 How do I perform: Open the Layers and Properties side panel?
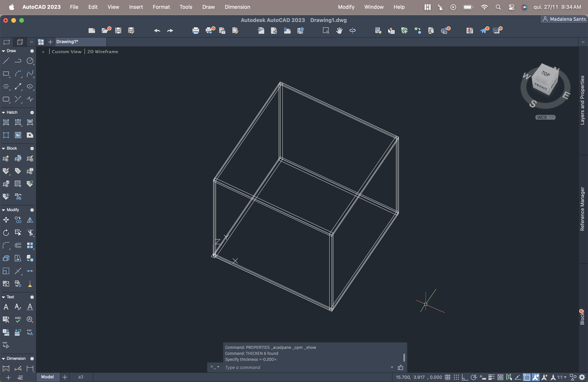[x=582, y=100]
